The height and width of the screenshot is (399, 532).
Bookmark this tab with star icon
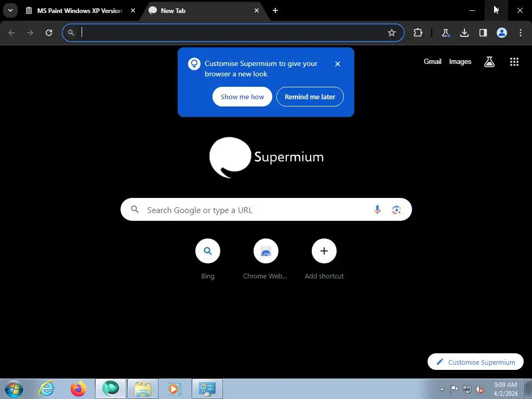[x=392, y=33]
